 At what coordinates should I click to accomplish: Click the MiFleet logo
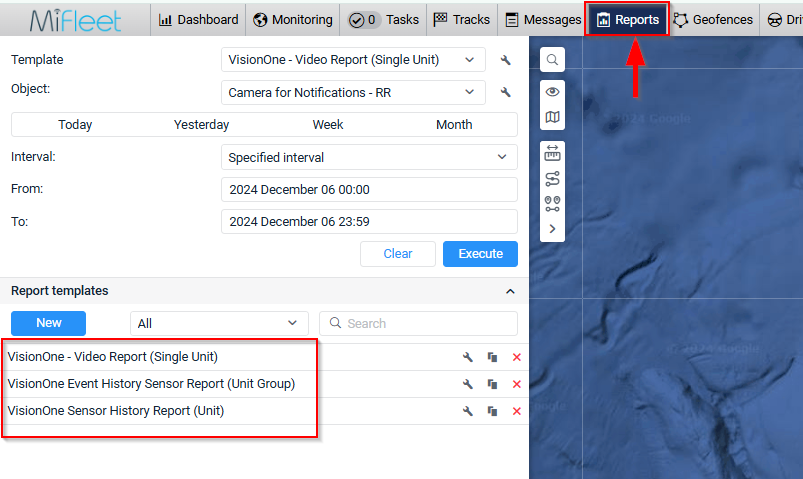point(75,20)
